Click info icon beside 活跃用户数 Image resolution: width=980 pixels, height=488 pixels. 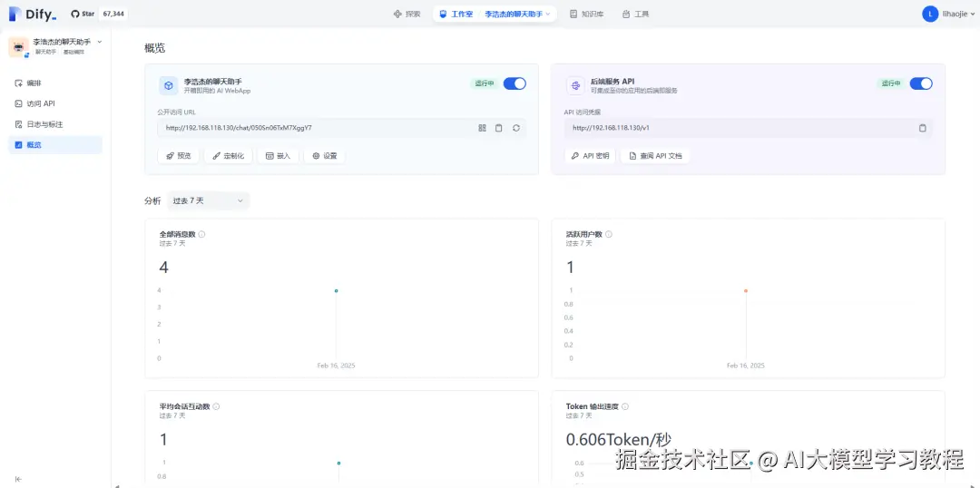point(609,234)
